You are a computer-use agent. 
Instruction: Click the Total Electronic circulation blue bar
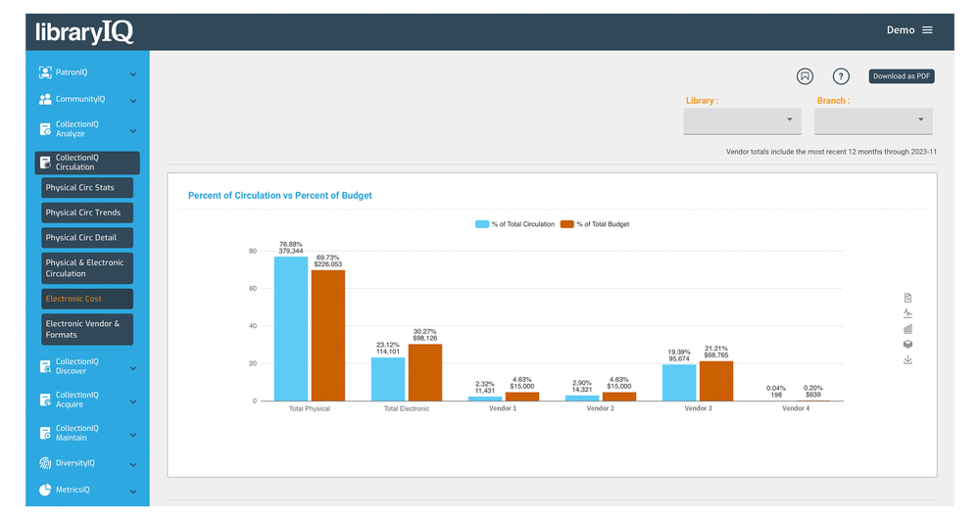[x=388, y=379]
